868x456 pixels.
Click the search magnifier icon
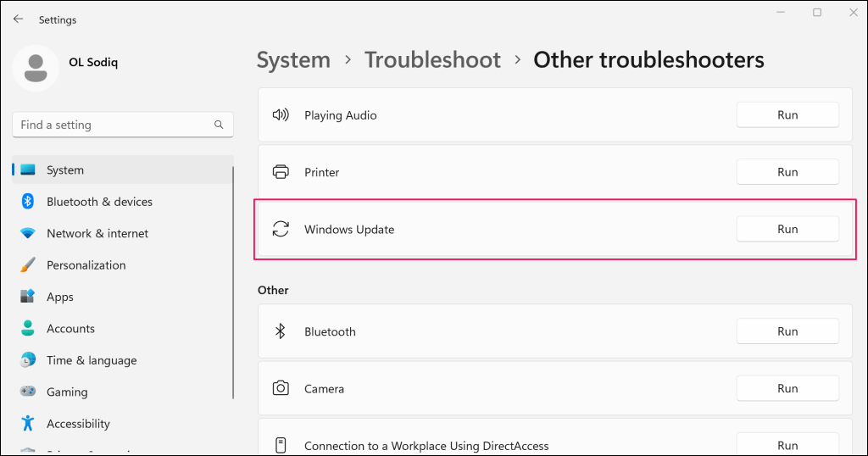(219, 125)
